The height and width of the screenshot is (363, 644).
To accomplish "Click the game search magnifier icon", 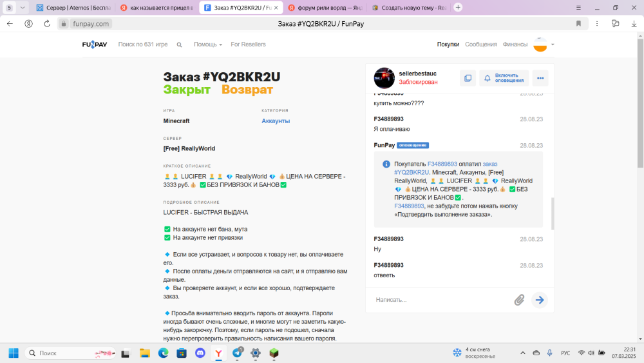I will [x=179, y=44].
